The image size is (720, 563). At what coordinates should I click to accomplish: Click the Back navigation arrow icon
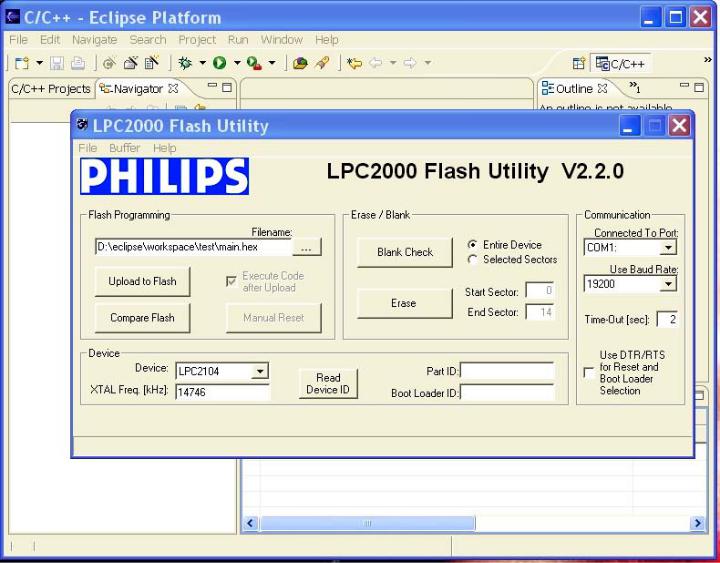tap(376, 63)
